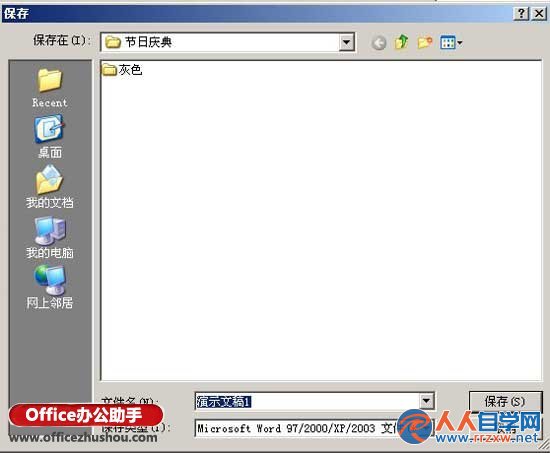The image size is (550, 453).
Task: Close the 保存 dialog
Action: 539,14
